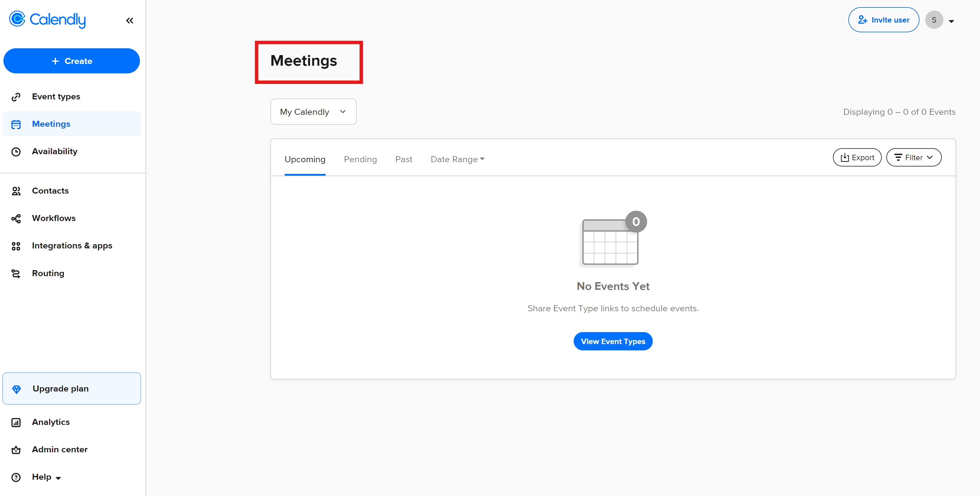The width and height of the screenshot is (980, 496).
Task: Open Routing icon in sidebar
Action: pos(16,274)
